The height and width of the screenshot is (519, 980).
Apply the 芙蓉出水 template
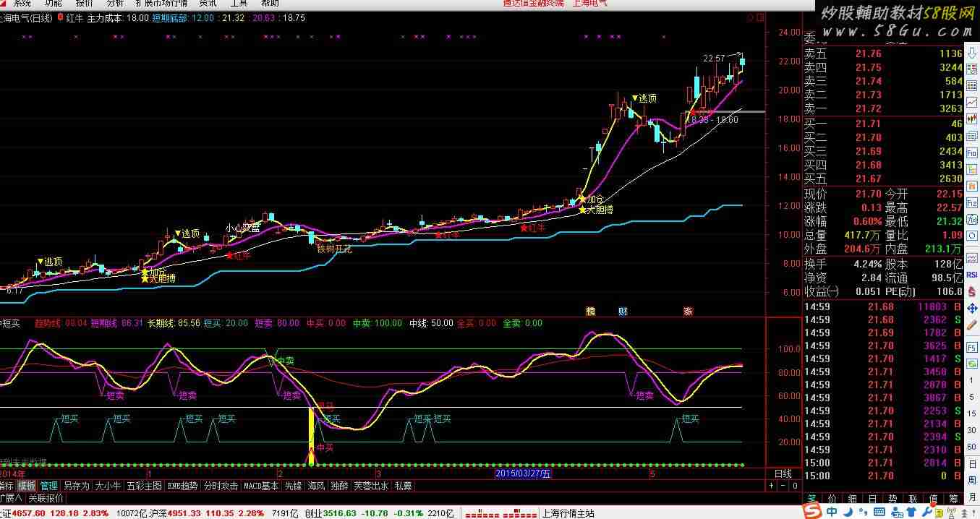tap(371, 486)
